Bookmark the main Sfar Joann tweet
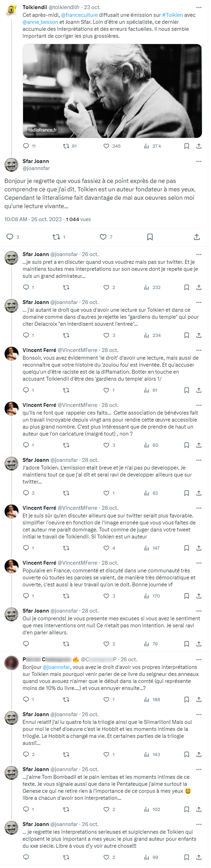211x868 pixels. [x=150, y=237]
